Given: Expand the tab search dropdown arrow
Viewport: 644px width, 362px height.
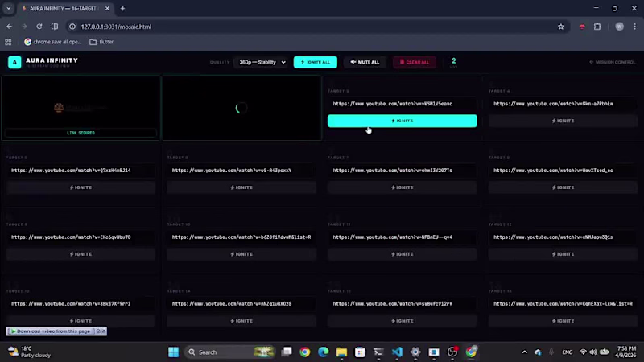Looking at the screenshot, I should (8, 9).
